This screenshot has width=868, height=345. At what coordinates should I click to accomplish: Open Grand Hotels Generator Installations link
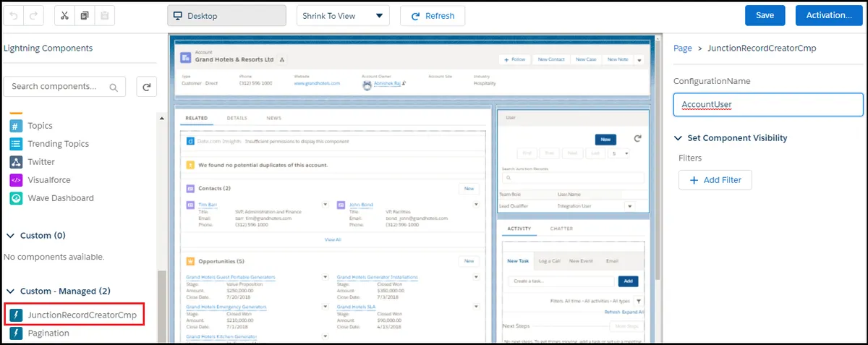[377, 277]
